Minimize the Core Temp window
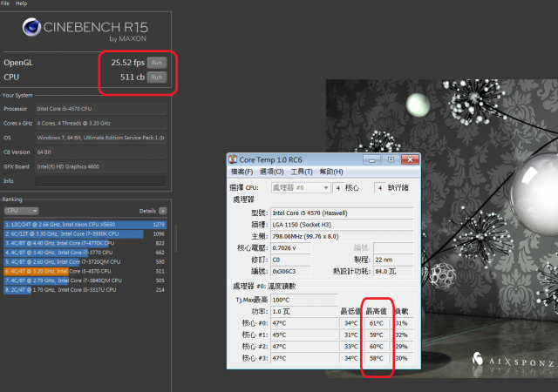 (372, 160)
